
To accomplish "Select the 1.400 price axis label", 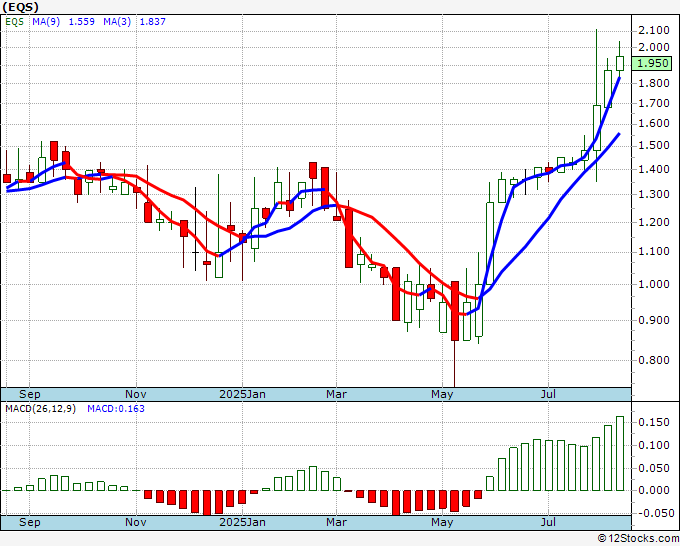I will (654, 169).
